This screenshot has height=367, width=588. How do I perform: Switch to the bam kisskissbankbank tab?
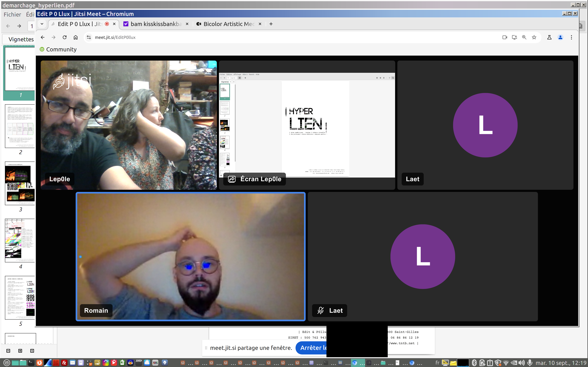tap(156, 24)
